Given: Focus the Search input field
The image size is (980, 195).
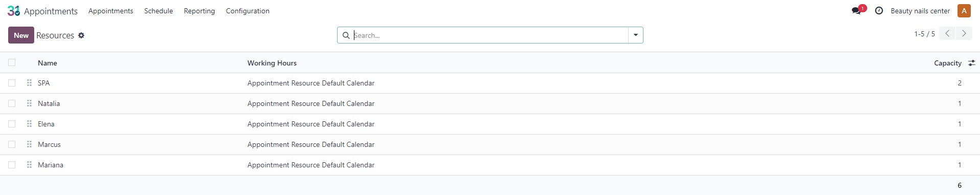Looking at the screenshot, I should [490, 35].
